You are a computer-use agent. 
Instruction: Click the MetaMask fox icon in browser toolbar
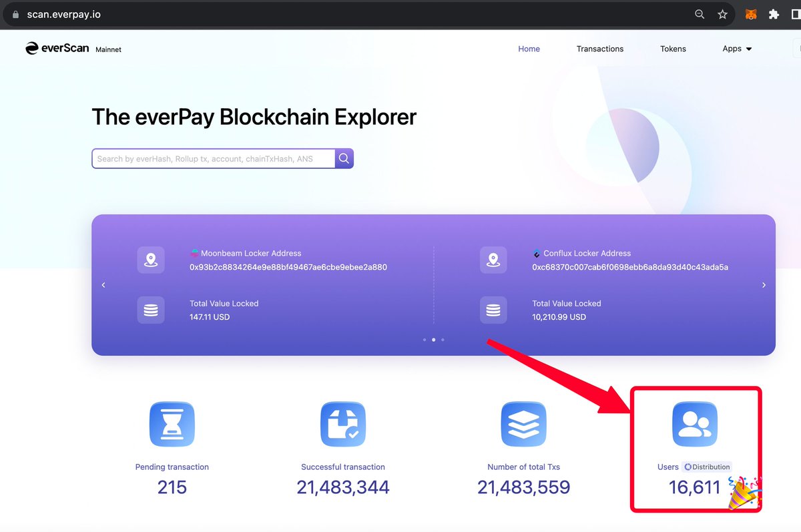750,13
